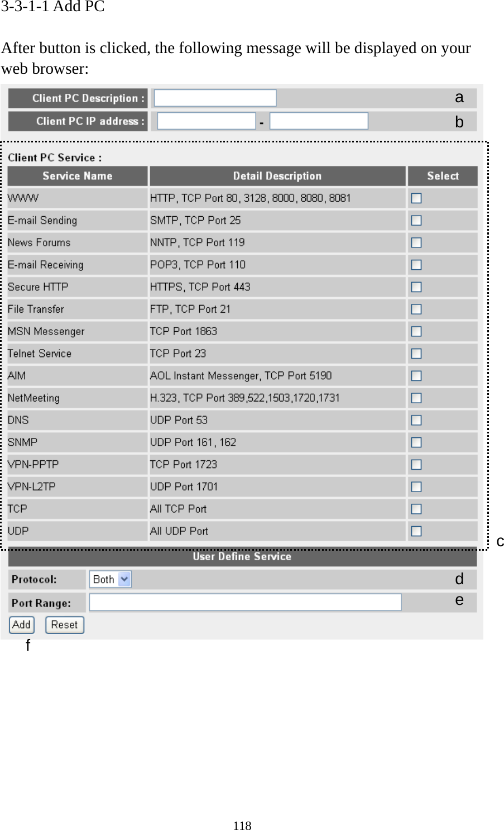This screenshot has height=830, width=504.
Task: Click the 'MSN Messenger' service name
Action: coord(46,331)
